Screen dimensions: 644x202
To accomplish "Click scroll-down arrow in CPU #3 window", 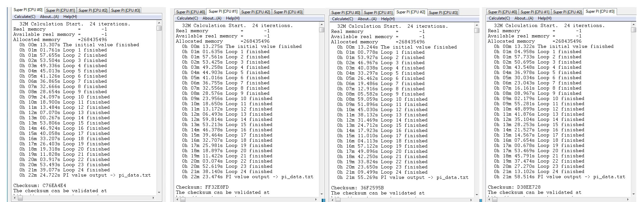I will tap(634, 194).
